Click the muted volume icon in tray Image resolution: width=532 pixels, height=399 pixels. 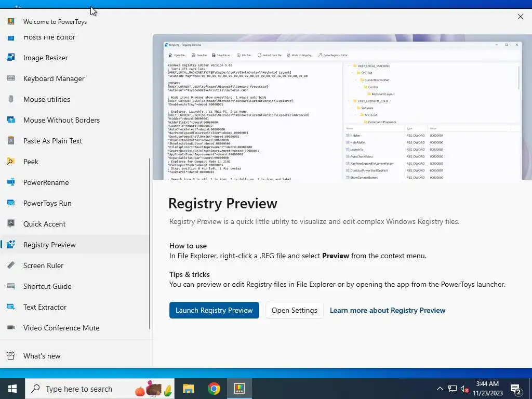pyautogui.click(x=464, y=389)
